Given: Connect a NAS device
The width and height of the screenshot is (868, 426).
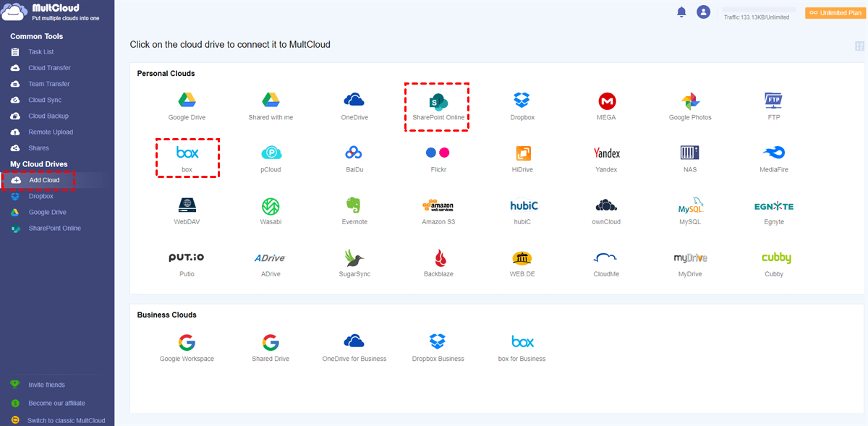Looking at the screenshot, I should tap(690, 158).
